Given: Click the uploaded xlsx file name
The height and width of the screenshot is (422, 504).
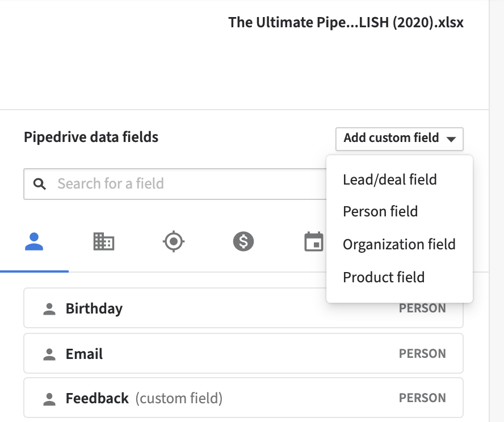Looking at the screenshot, I should click(346, 23).
